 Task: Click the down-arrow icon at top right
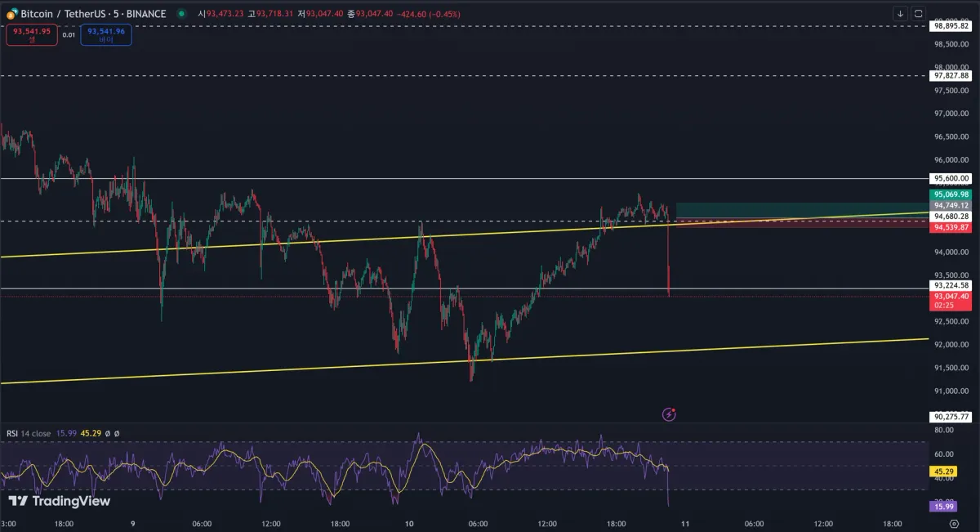pyautogui.click(x=900, y=13)
